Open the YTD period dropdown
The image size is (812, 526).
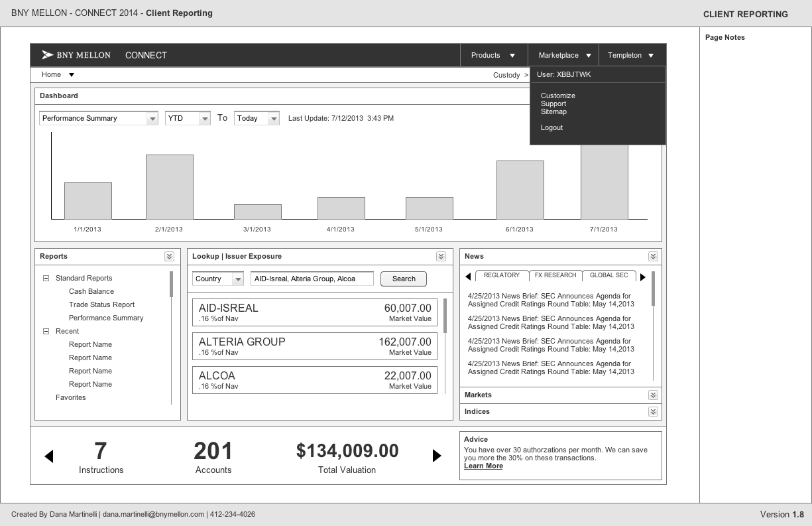click(x=188, y=118)
